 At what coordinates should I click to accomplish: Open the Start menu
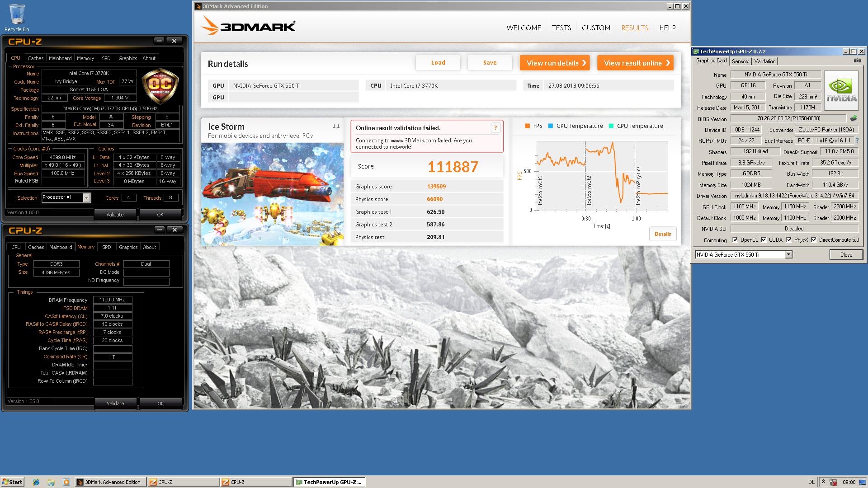click(x=12, y=482)
